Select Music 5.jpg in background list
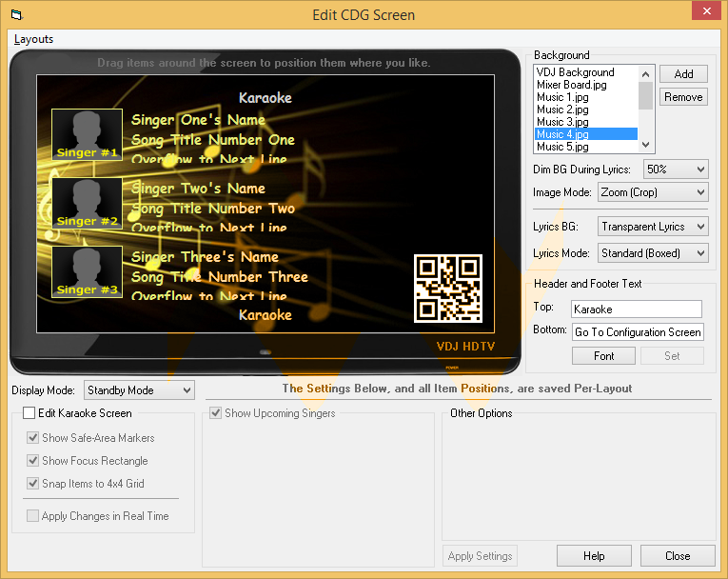The image size is (728, 579). point(586,147)
